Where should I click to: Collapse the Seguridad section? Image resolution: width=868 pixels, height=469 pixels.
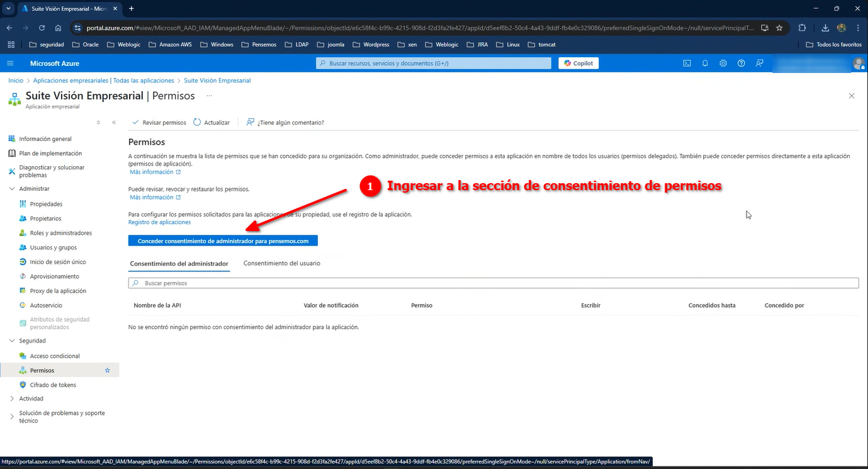point(13,341)
